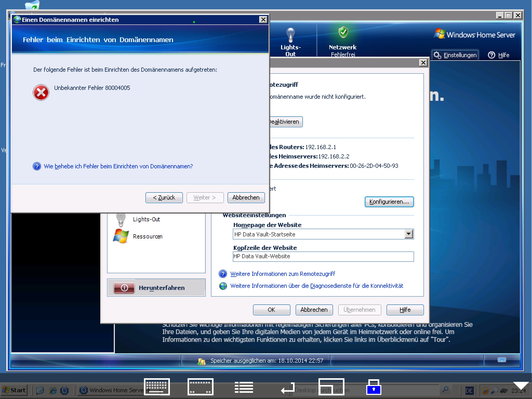
Task: Click the Home Server console quick launch icon
Action: [x=64, y=390]
